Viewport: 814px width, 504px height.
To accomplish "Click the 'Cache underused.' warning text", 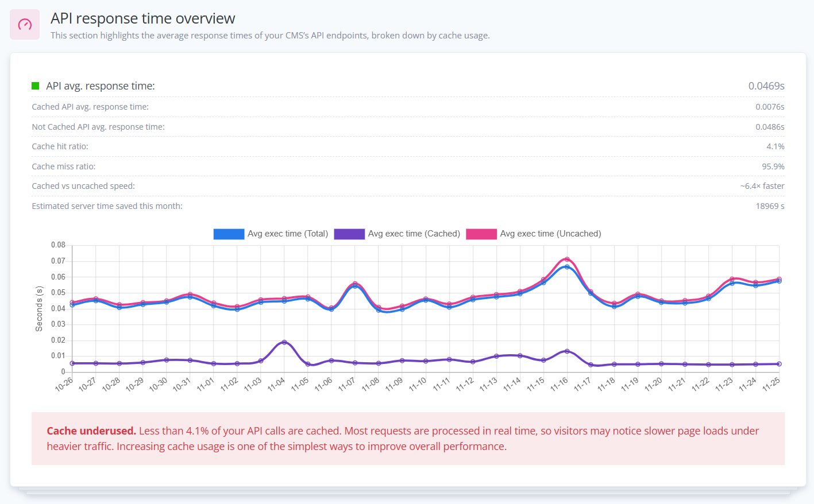I will click(x=91, y=431).
